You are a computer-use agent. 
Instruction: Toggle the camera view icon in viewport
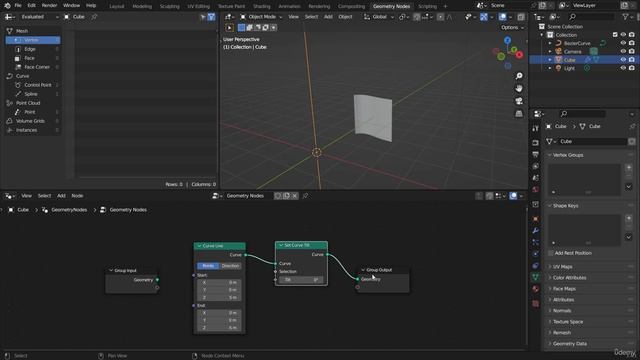coord(519,101)
